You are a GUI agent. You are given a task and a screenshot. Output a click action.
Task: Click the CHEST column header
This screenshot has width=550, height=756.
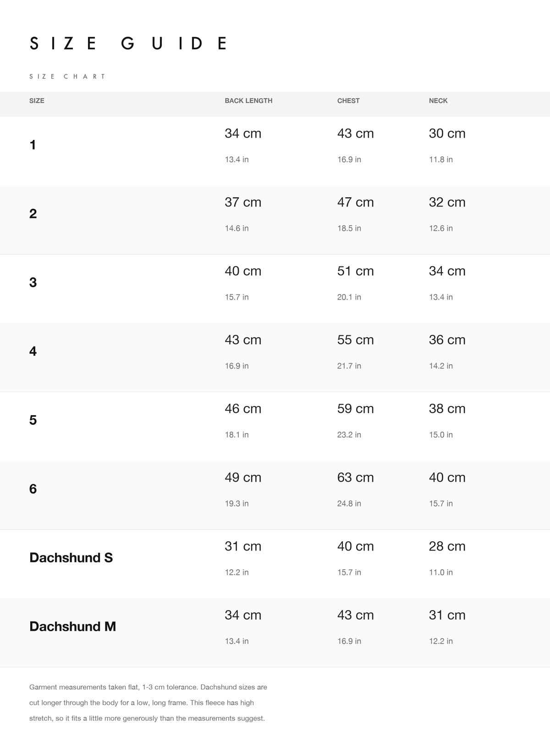348,100
